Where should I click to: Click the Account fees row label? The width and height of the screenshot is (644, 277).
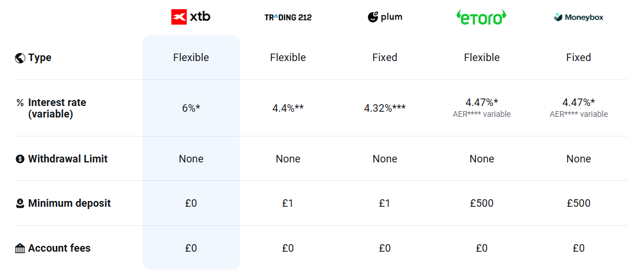tap(59, 248)
